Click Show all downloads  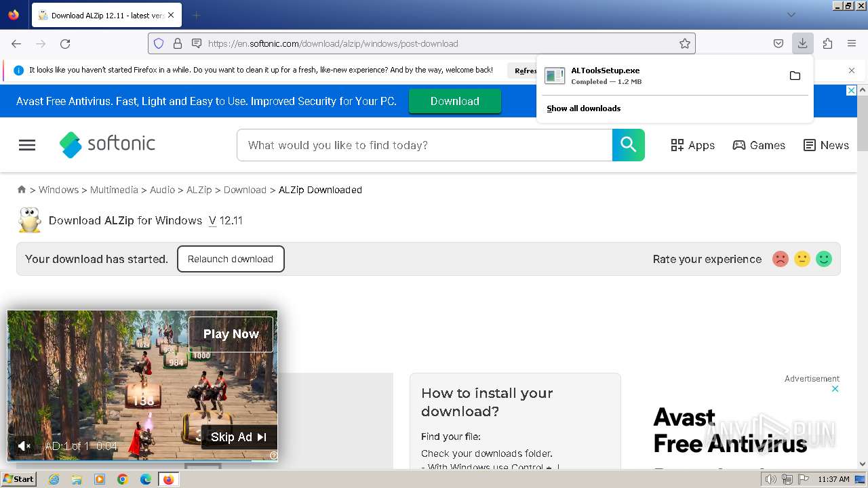click(x=584, y=108)
